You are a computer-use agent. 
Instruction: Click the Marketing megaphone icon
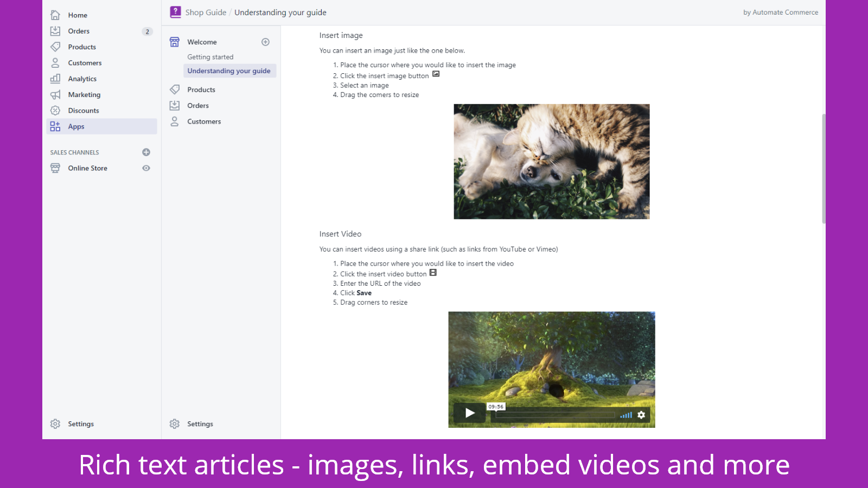click(55, 94)
